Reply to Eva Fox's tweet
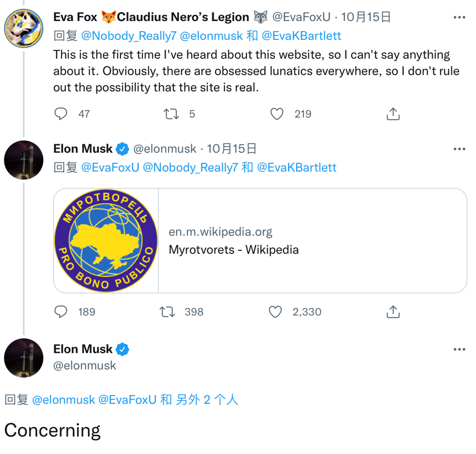Screen dimensions: 476x454 click(61, 114)
